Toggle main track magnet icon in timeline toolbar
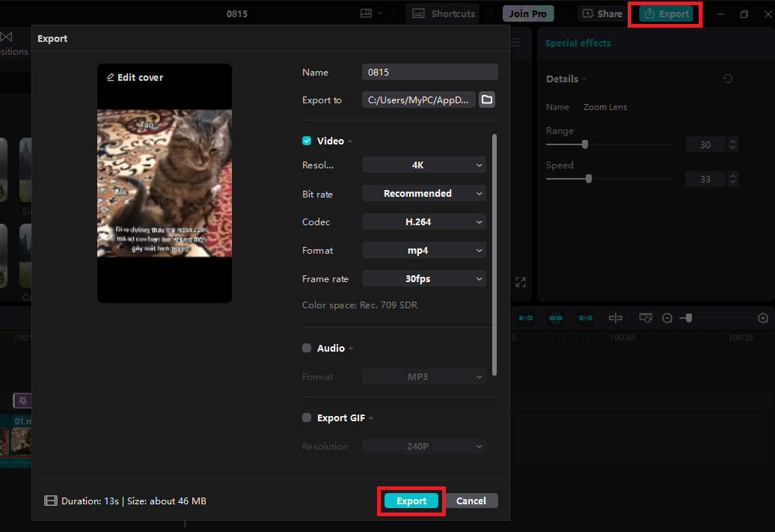Screen dimensions: 775x532 click(x=526, y=318)
